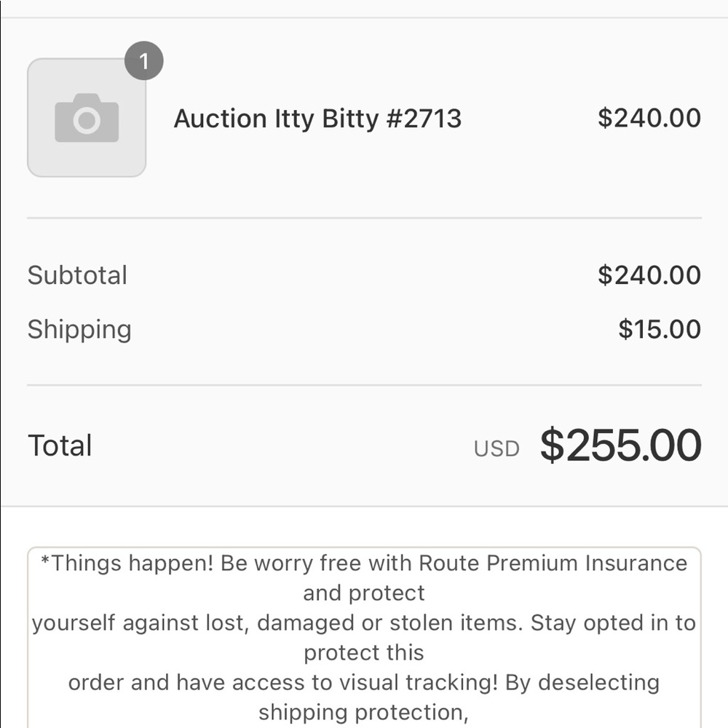Select the total amount $255.00

click(621, 445)
